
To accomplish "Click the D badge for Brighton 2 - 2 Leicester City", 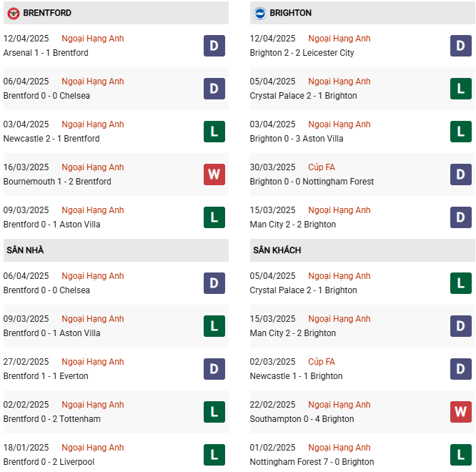I will 461,46.
